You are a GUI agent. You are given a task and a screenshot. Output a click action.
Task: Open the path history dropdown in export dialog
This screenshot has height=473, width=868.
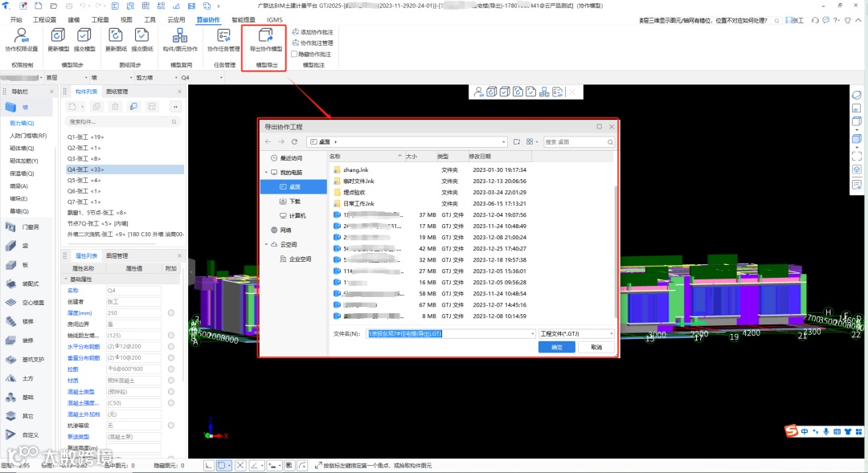pos(503,142)
